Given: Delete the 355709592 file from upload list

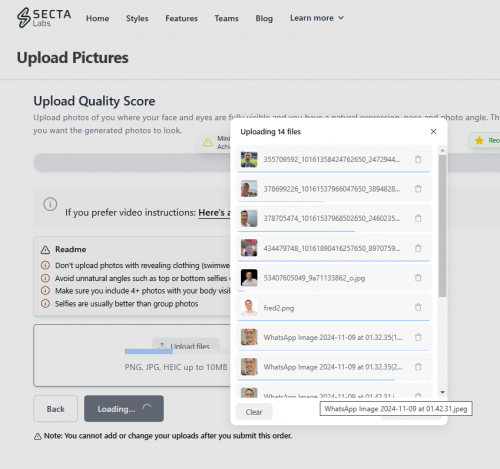Looking at the screenshot, I should pos(418,159).
